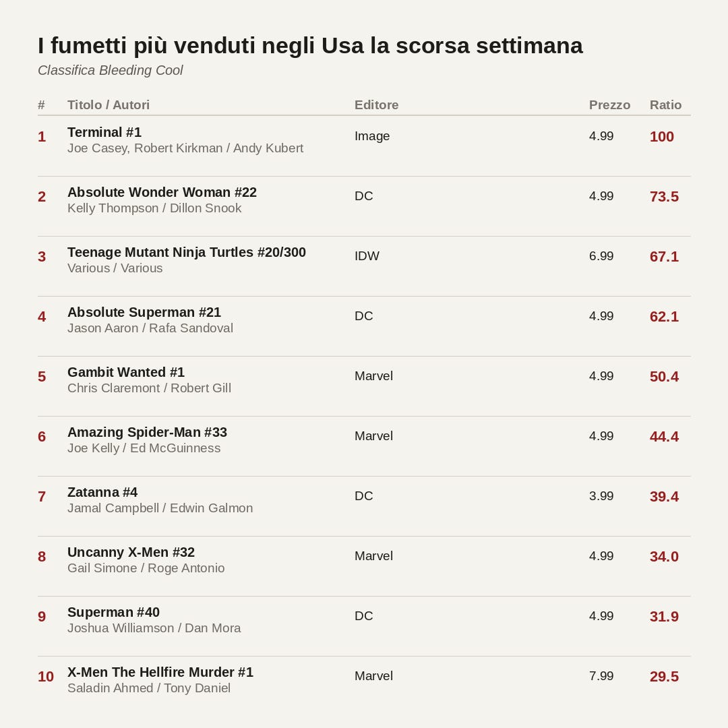Click the Zatanna #4 title
The height and width of the screenshot is (728, 728).
[x=102, y=492]
